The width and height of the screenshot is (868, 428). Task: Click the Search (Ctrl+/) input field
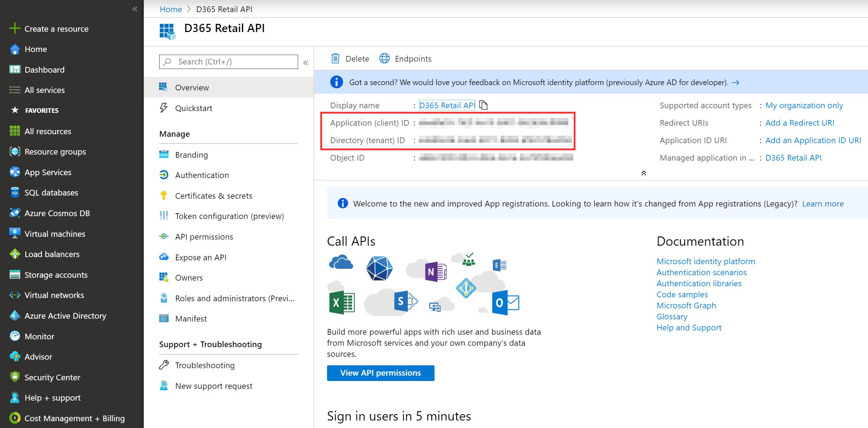[x=228, y=62]
